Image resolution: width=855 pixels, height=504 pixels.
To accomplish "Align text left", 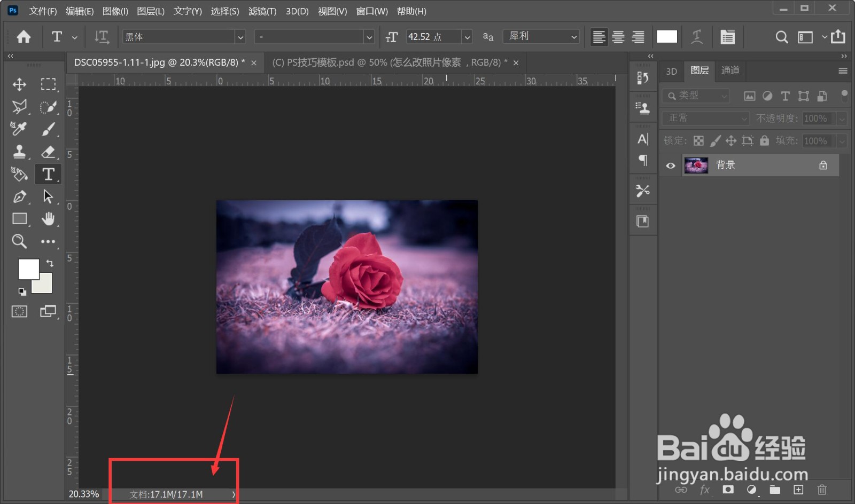I will 599,36.
